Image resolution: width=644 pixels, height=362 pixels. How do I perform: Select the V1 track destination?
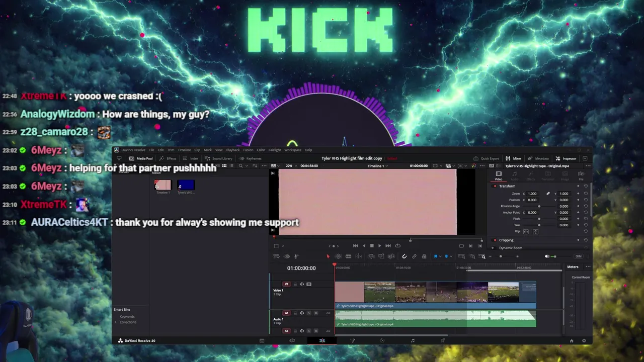[286, 284]
